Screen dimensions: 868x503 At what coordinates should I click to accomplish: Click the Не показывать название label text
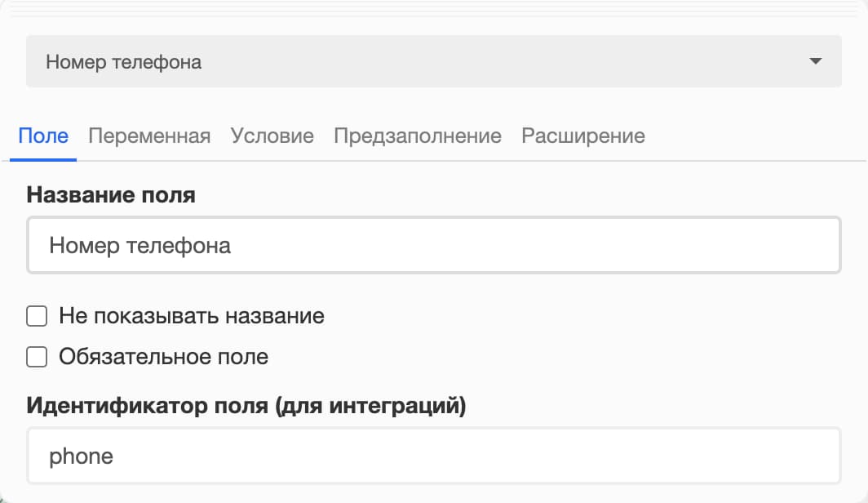(x=192, y=316)
